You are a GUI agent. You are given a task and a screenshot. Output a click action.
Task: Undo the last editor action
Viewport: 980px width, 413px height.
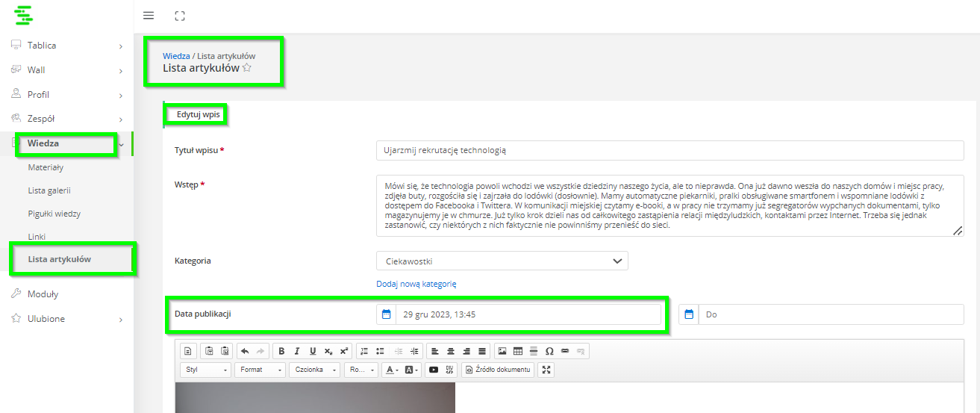[245, 351]
